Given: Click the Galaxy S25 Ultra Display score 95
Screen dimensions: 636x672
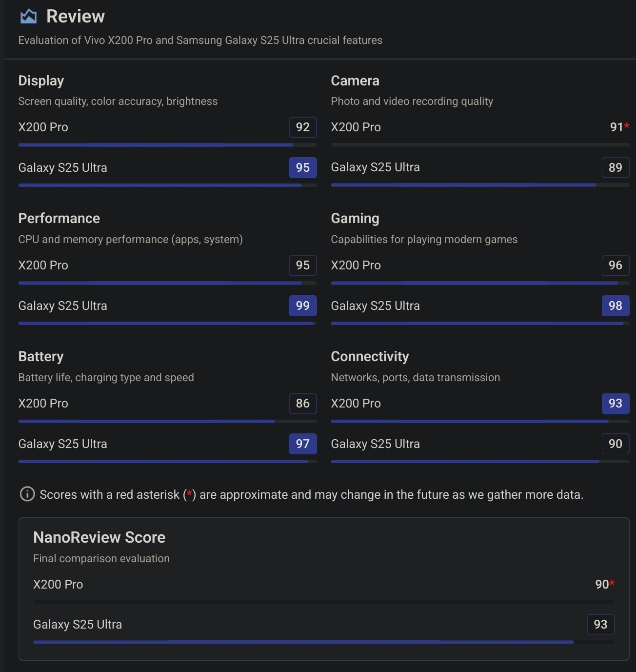Looking at the screenshot, I should (x=302, y=168).
